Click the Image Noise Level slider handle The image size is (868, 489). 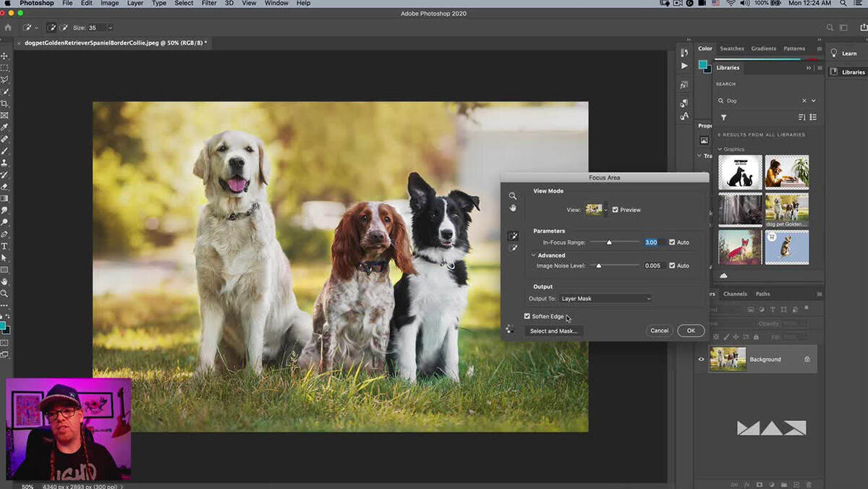click(599, 265)
